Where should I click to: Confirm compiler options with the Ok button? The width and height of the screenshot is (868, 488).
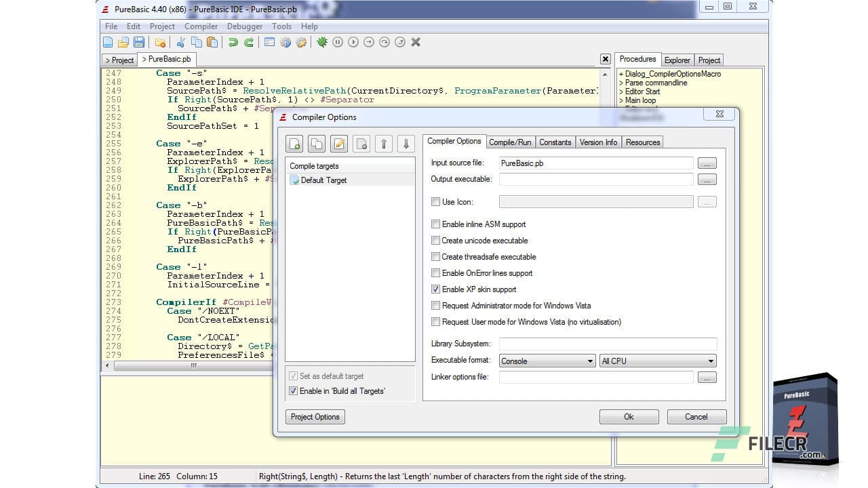(x=628, y=416)
